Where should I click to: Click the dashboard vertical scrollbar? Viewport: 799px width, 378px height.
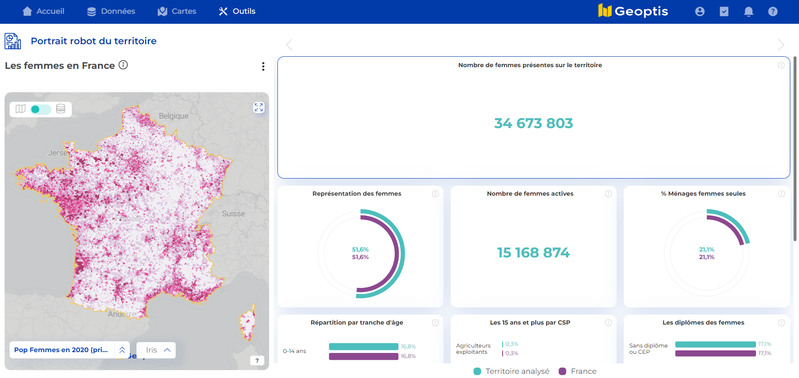click(x=796, y=148)
